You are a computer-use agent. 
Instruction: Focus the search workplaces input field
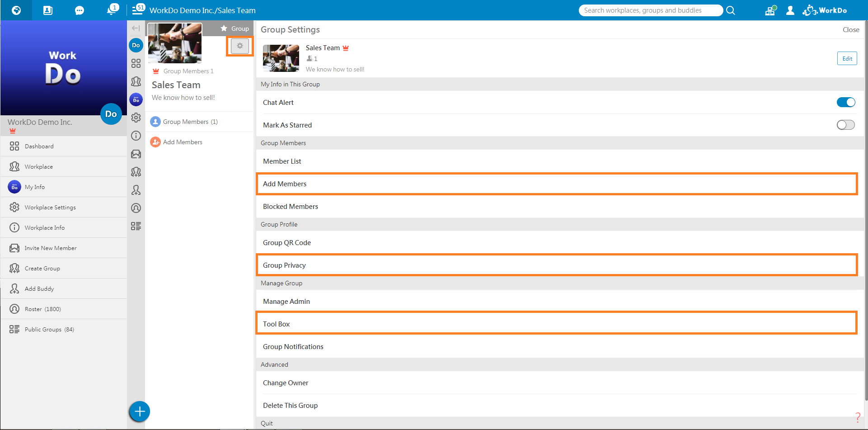651,10
